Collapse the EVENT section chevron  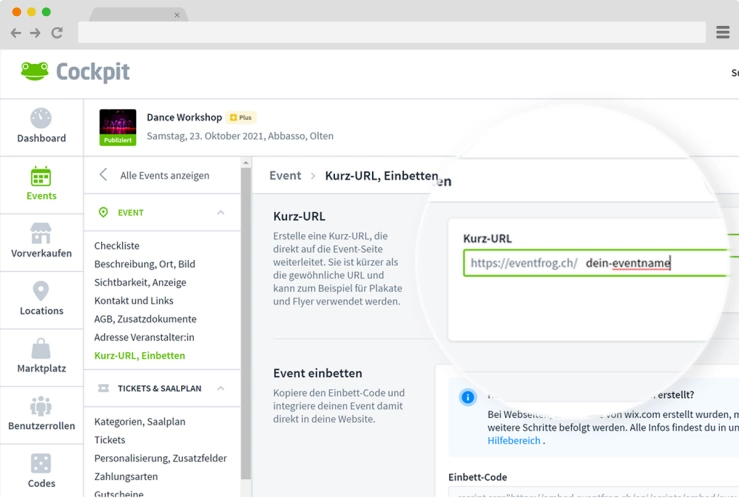click(x=221, y=213)
